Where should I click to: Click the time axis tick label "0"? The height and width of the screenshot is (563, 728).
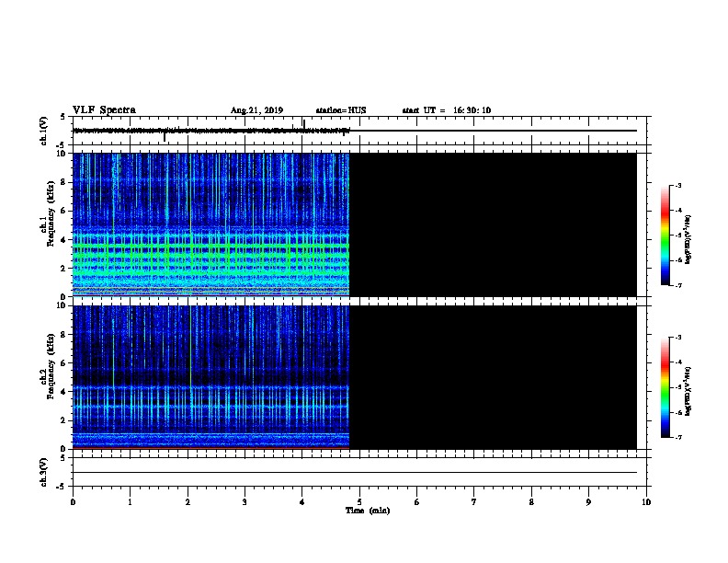point(73,502)
